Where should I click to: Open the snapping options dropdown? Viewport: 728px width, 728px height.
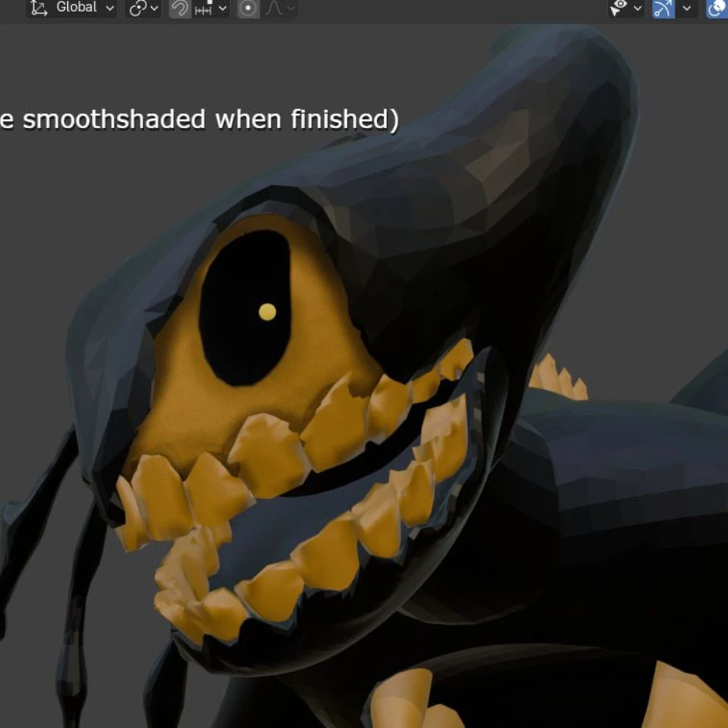pyautogui.click(x=211, y=8)
